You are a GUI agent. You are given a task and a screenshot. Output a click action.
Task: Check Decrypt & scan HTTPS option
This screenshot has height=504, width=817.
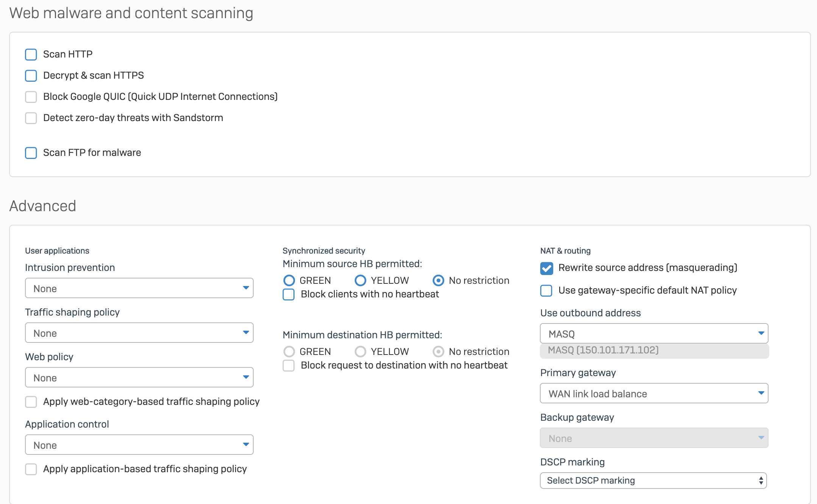[31, 76]
